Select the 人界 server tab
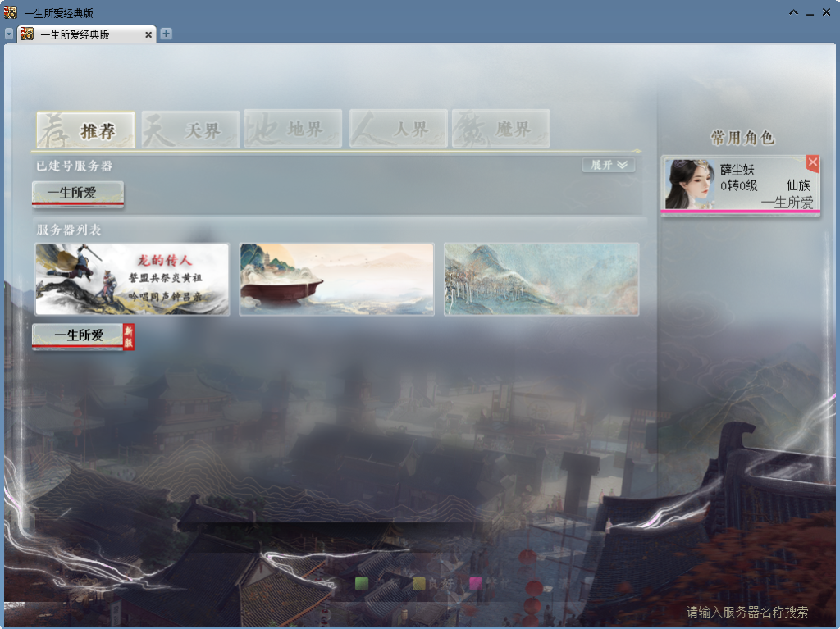Viewport: 840px width, 629px height. [399, 129]
